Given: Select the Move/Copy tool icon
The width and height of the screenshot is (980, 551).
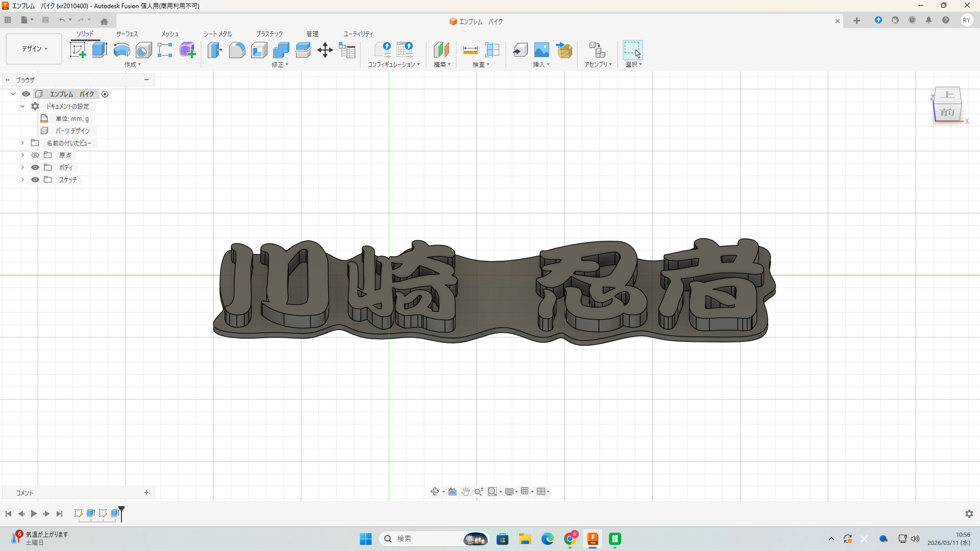Looking at the screenshot, I should [325, 50].
